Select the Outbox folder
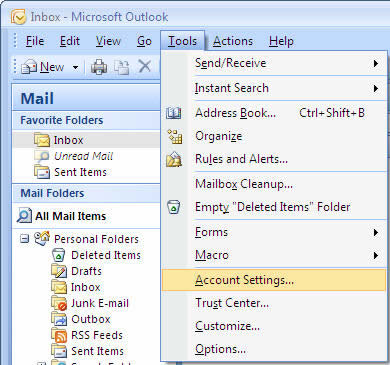The height and width of the screenshot is (365, 390). click(x=91, y=319)
